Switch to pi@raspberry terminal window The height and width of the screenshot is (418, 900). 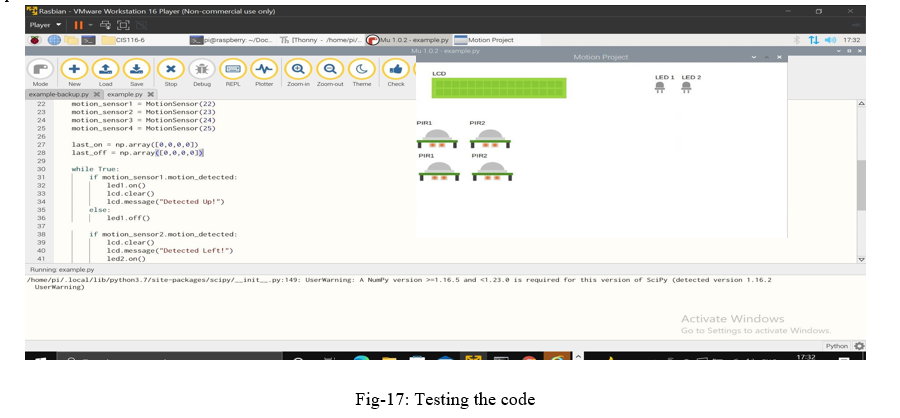click(x=233, y=40)
